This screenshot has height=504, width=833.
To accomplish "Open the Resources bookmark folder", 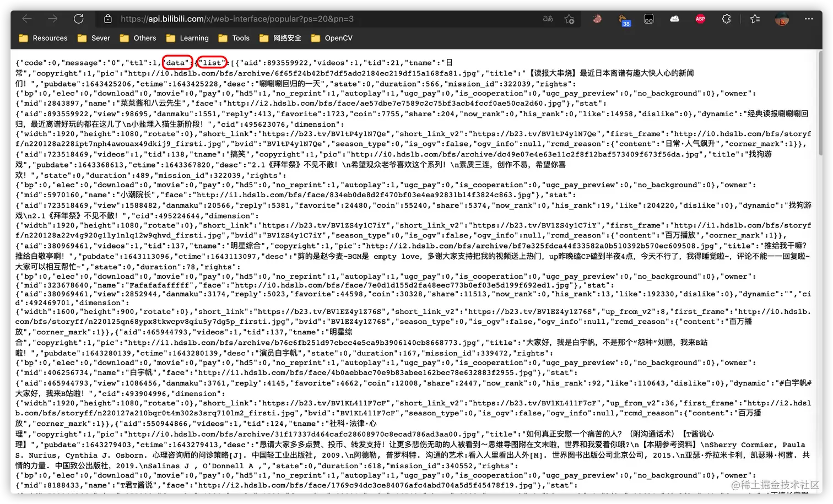I will [43, 38].
